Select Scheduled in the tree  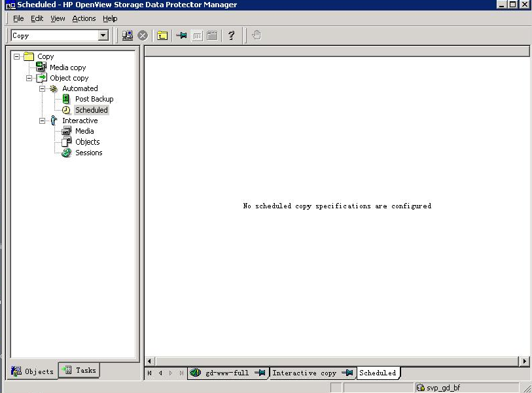point(91,110)
